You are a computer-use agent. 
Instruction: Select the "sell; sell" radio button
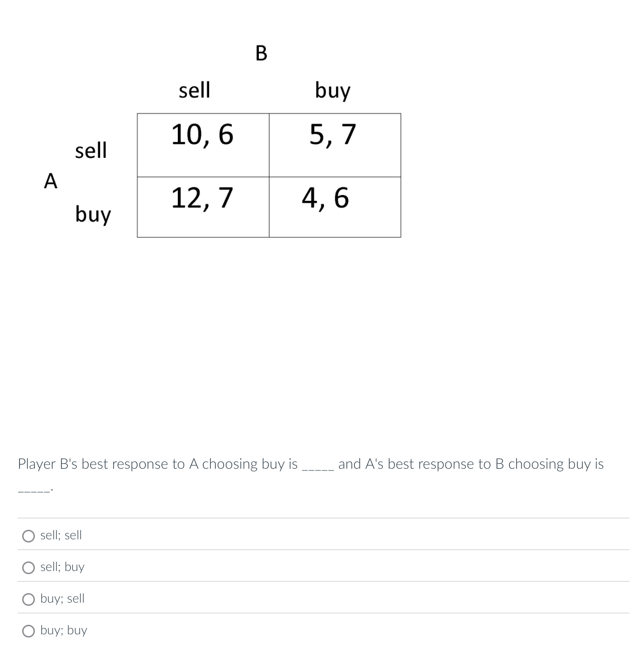point(29,536)
